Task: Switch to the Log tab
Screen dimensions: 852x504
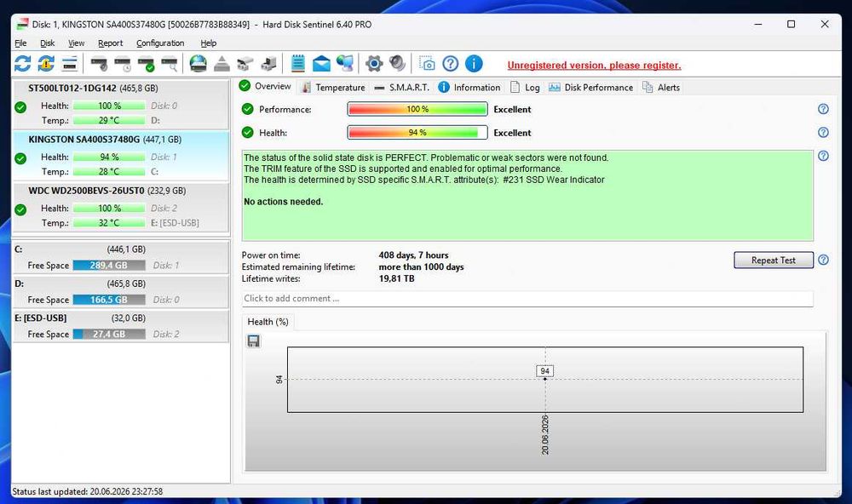Action: click(525, 88)
